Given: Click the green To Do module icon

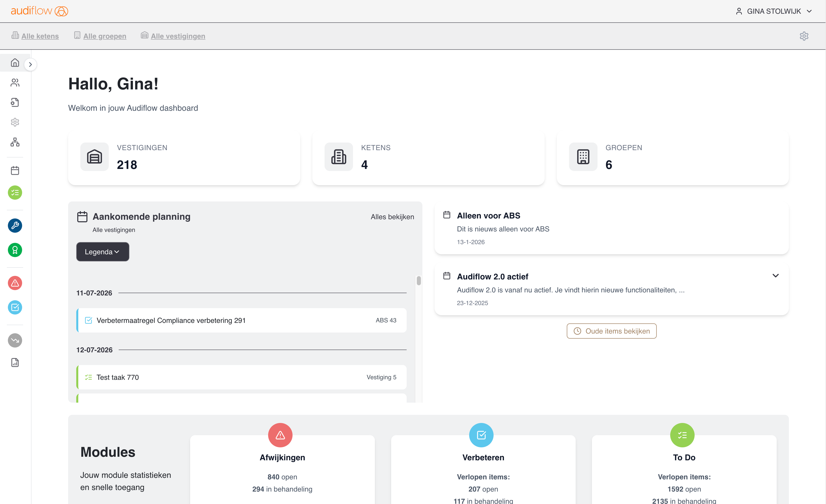Looking at the screenshot, I should [682, 435].
